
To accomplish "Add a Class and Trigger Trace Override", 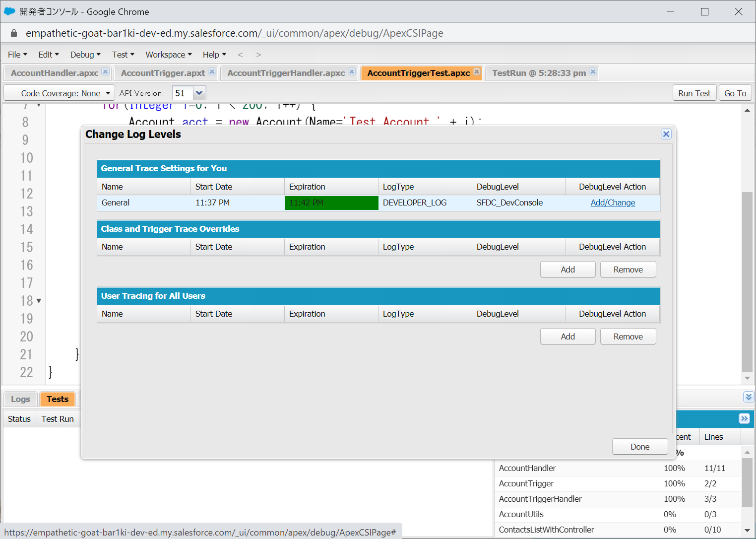I will click(x=568, y=269).
